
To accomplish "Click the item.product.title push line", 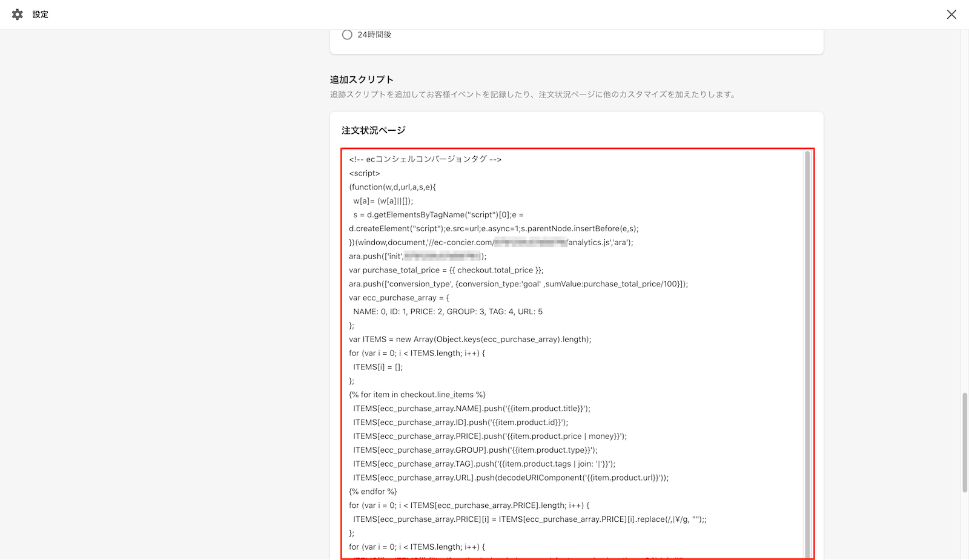I will (472, 409).
